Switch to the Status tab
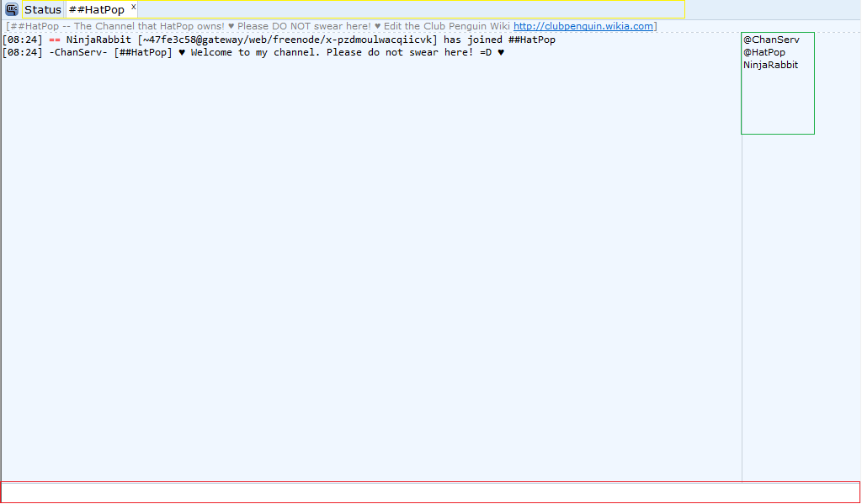The image size is (862, 504). click(x=43, y=10)
